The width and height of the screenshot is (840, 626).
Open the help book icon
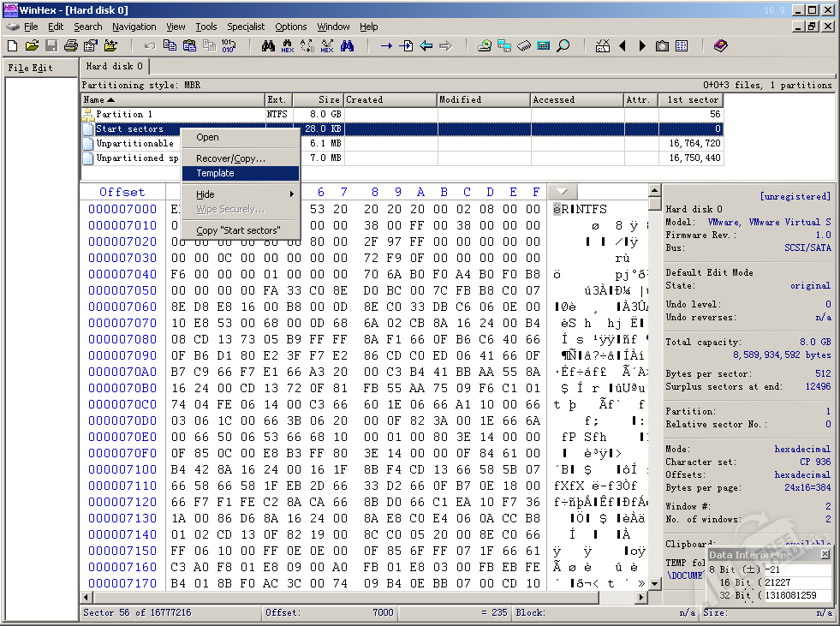[x=720, y=45]
